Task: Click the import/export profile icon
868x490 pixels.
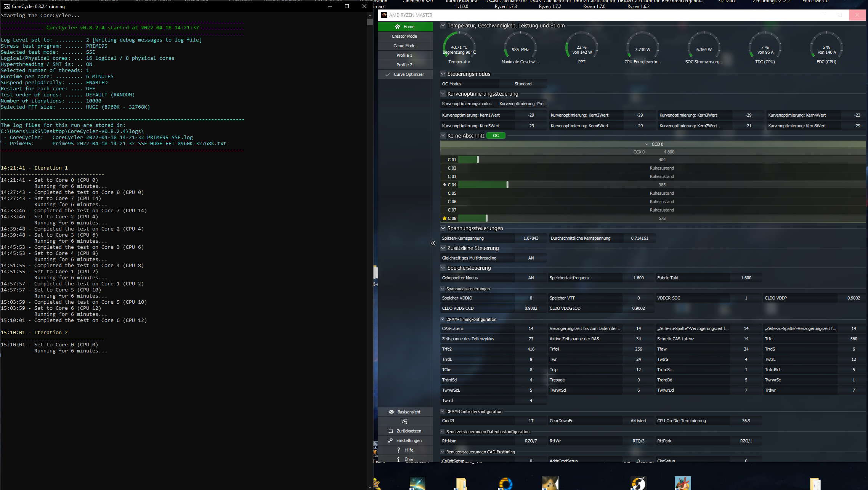Action: point(404,421)
